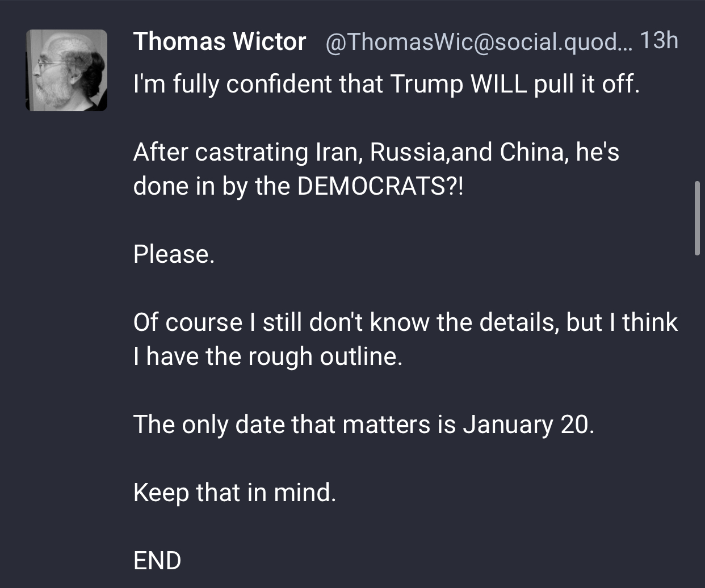Click the sentence about the only date

(363, 425)
